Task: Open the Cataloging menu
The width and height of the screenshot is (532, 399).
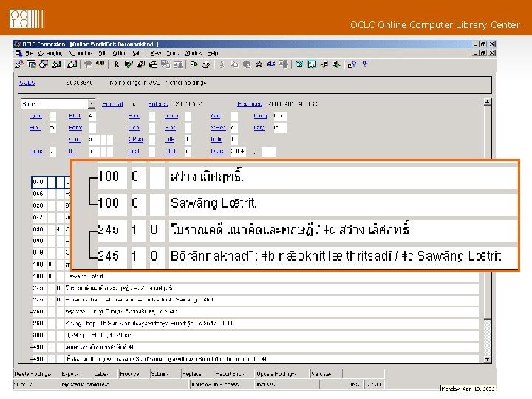Action: click(50, 53)
